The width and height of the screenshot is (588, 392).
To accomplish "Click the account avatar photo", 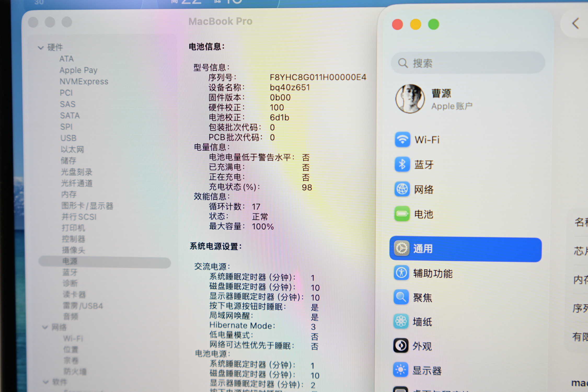I will pyautogui.click(x=410, y=99).
